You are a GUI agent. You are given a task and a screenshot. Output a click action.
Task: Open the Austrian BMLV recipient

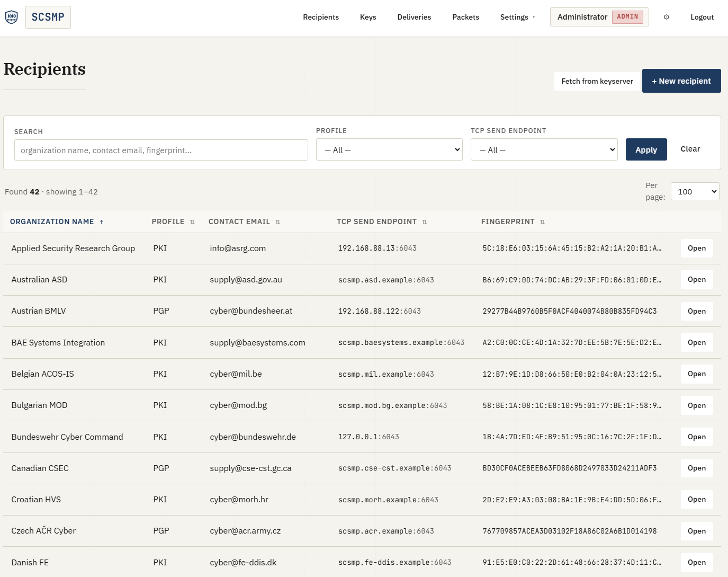(x=697, y=311)
